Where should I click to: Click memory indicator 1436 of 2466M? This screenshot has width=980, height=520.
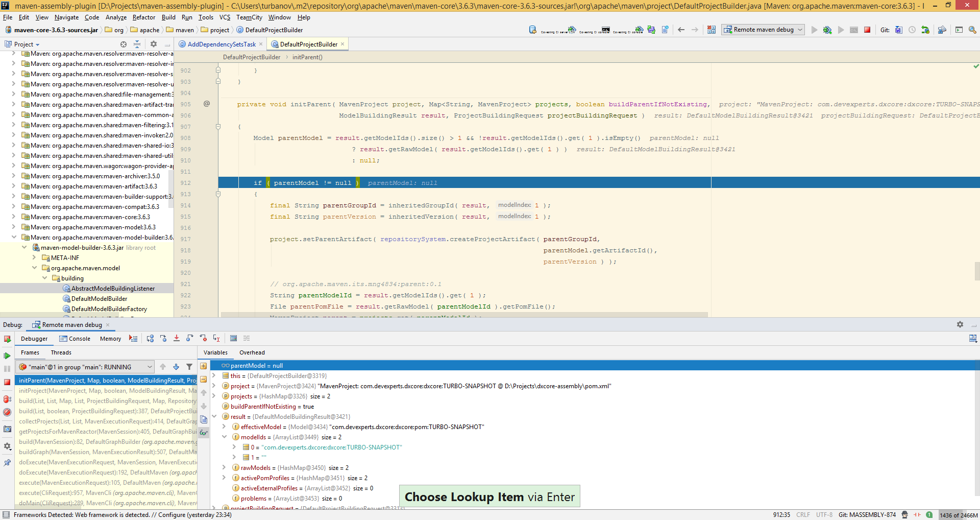(x=959, y=515)
